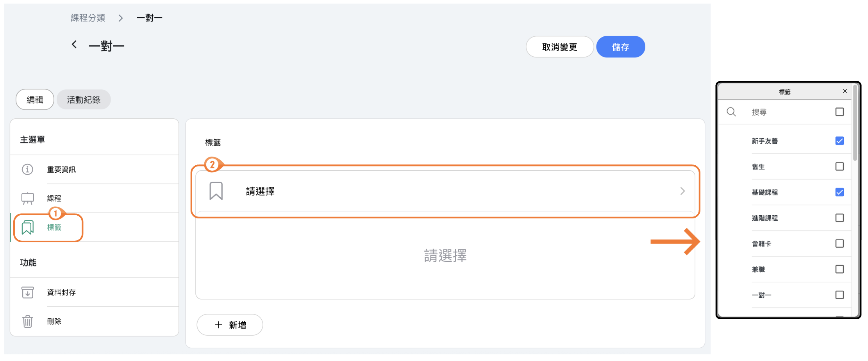The height and width of the screenshot is (361, 868).
Task: Click the 儲存 save button
Action: [x=620, y=47]
